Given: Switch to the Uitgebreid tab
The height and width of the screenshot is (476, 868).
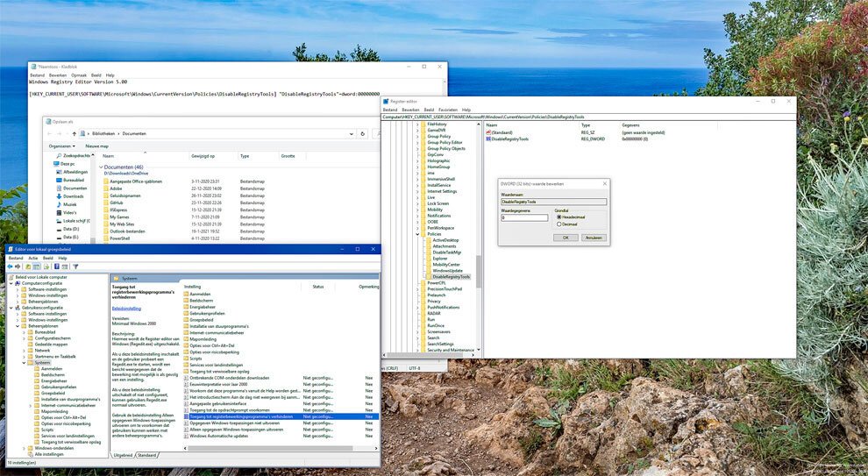Looking at the screenshot, I should tap(123, 455).
